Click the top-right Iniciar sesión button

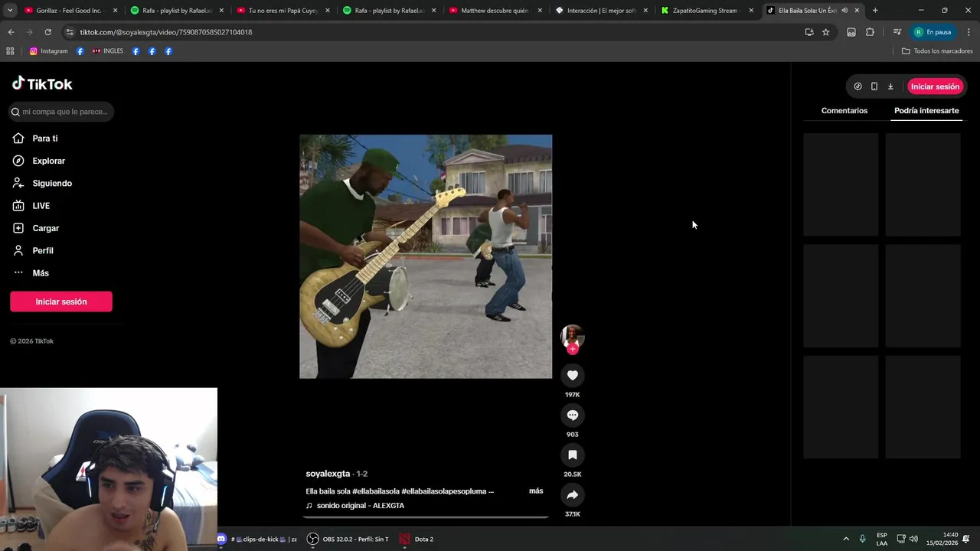click(x=935, y=86)
